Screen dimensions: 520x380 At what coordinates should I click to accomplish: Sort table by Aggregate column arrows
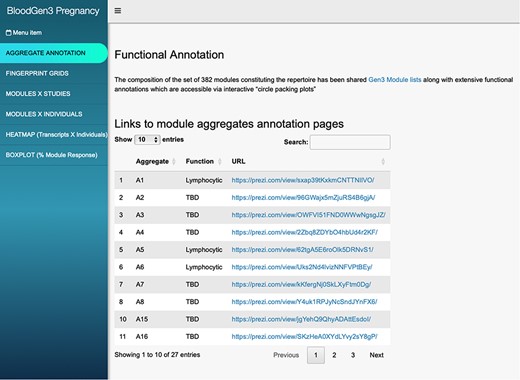click(x=174, y=162)
